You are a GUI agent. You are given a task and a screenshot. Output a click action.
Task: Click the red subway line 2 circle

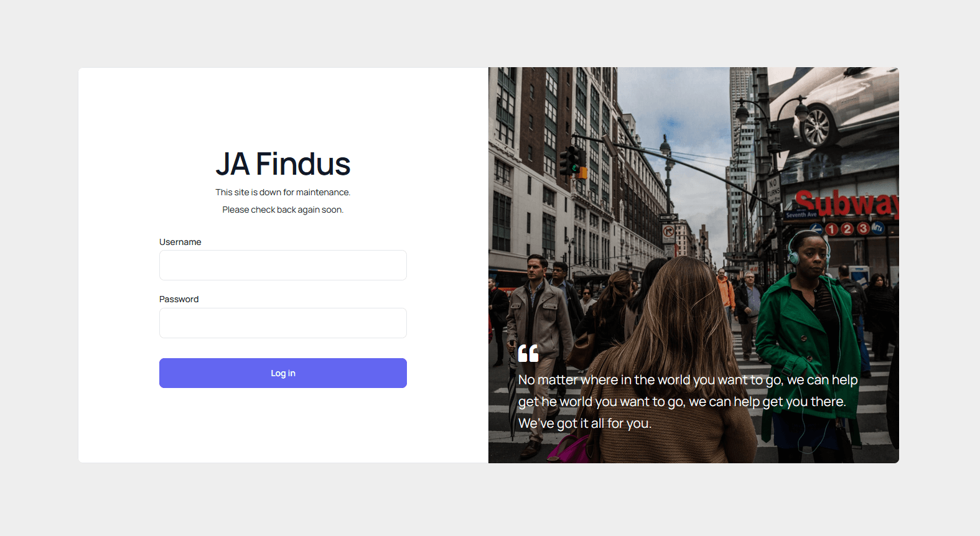point(847,229)
